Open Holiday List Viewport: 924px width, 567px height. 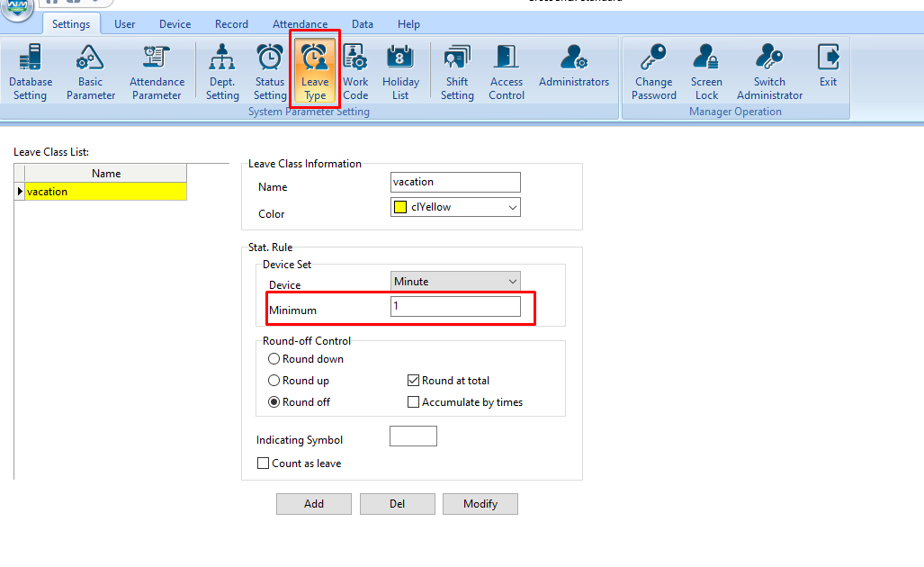coord(400,72)
